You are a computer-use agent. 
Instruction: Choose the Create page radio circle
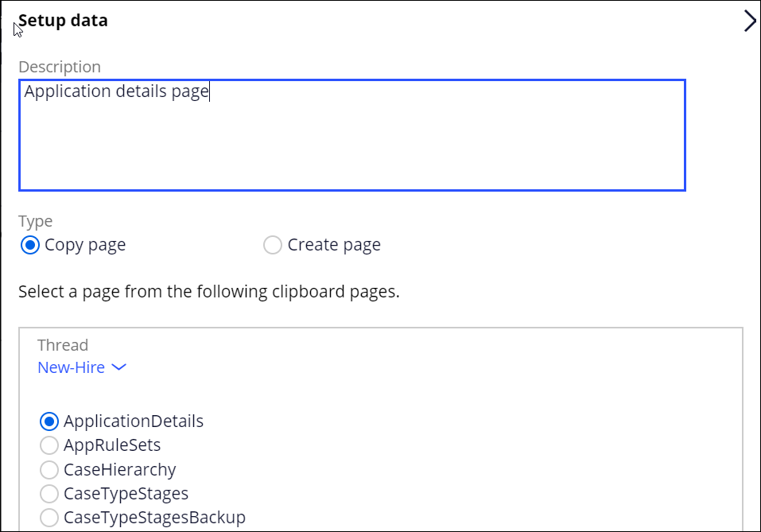(x=273, y=245)
